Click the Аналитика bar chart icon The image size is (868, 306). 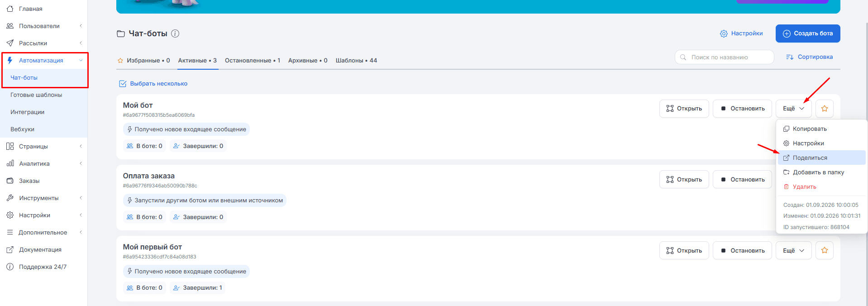coord(10,163)
